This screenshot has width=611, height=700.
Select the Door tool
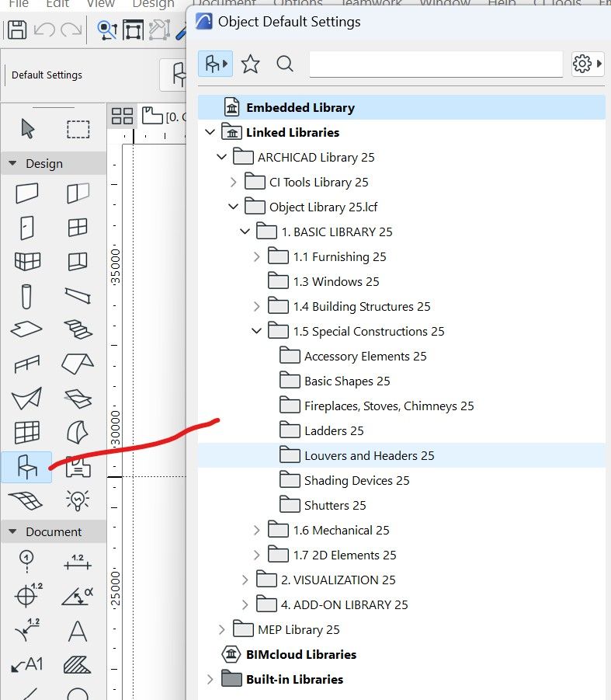pyautogui.click(x=26, y=228)
